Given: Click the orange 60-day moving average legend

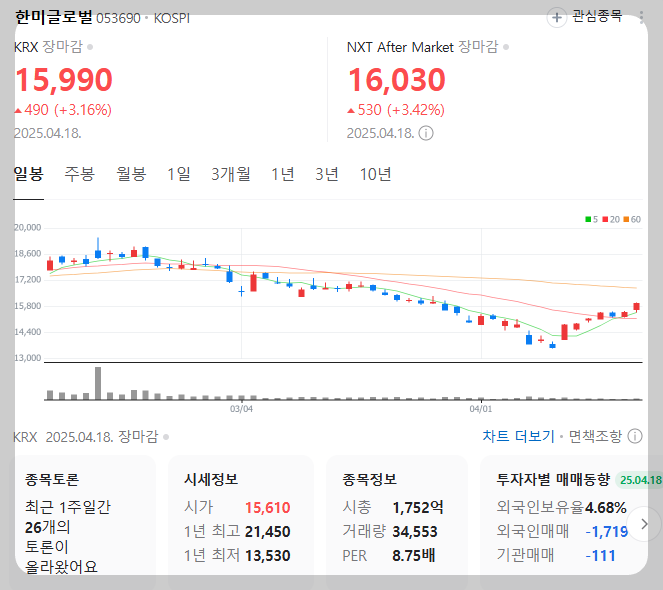Looking at the screenshot, I should (x=632, y=219).
